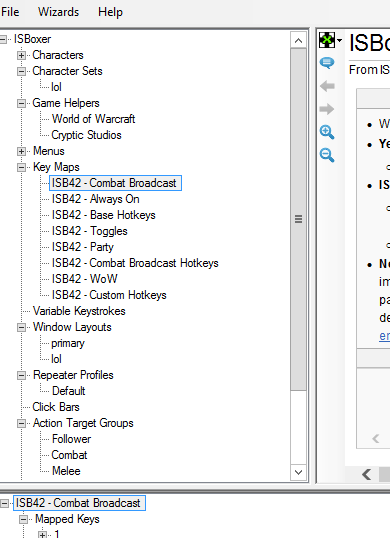This screenshot has height=538, width=390.
Task: Select ISB42 - WoW key map
Action: click(85, 279)
